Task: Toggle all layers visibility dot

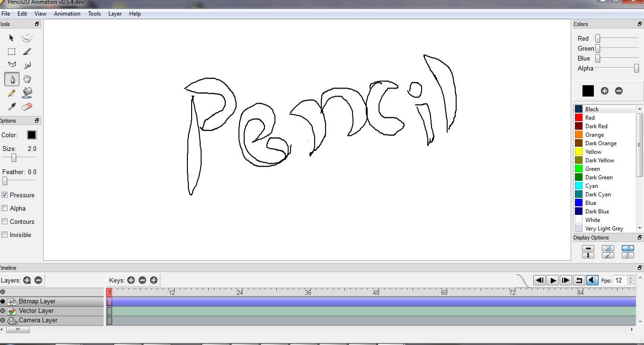Action: [2, 292]
